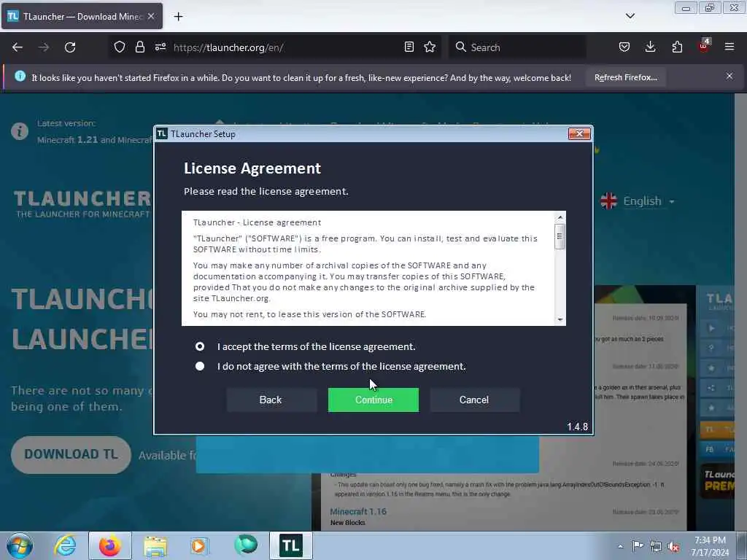Click Firefox back arrow
This screenshot has height=560, width=747.
click(x=18, y=47)
